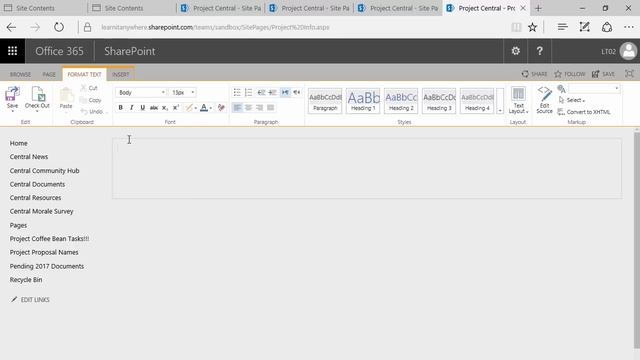This screenshot has height=360, width=640.
Task: Click inside the page content editing area
Action: (367, 168)
